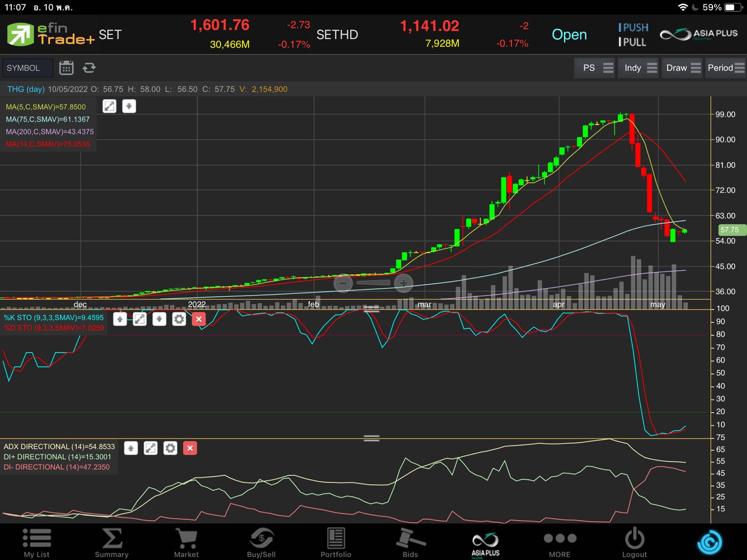Expand the main price chart panel
The image size is (747, 560).
click(110, 106)
